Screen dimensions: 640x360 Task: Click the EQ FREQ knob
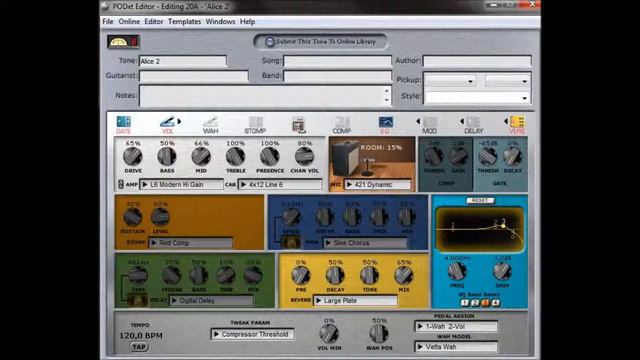tap(457, 271)
